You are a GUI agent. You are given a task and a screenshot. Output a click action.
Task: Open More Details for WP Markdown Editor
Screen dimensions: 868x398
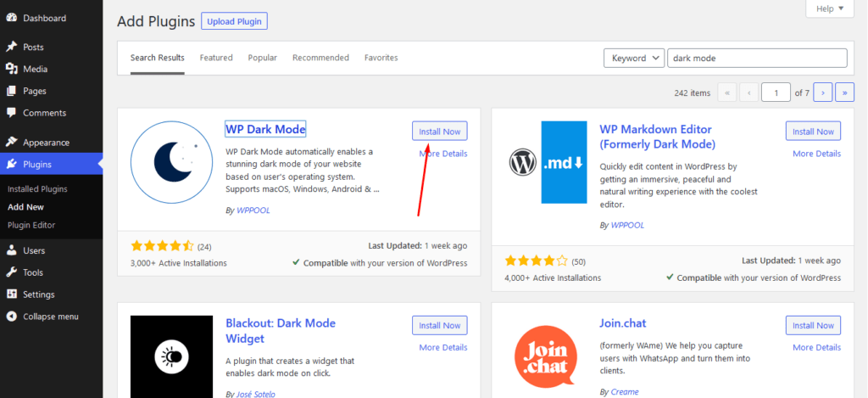[x=816, y=154]
